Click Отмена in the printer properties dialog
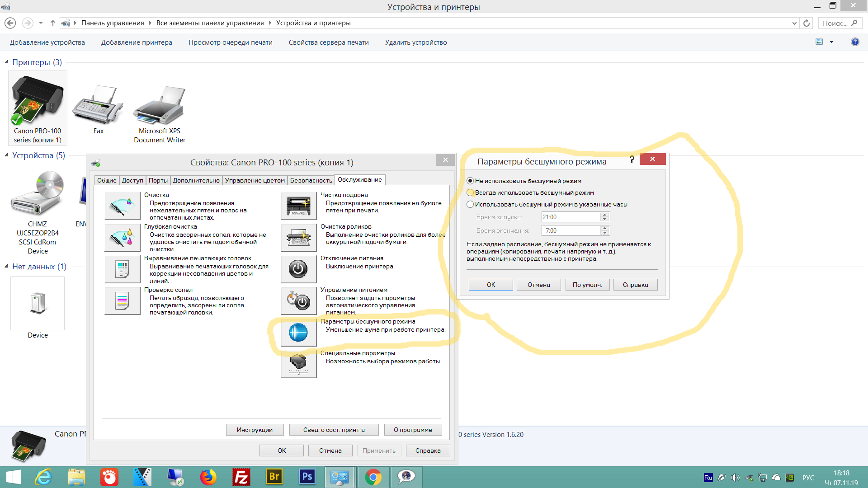Screen dimensions: 868x488 tap(330, 450)
